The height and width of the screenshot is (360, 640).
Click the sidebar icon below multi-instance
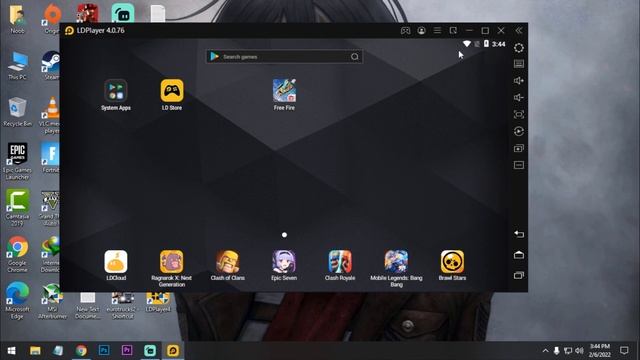pyautogui.click(x=519, y=165)
